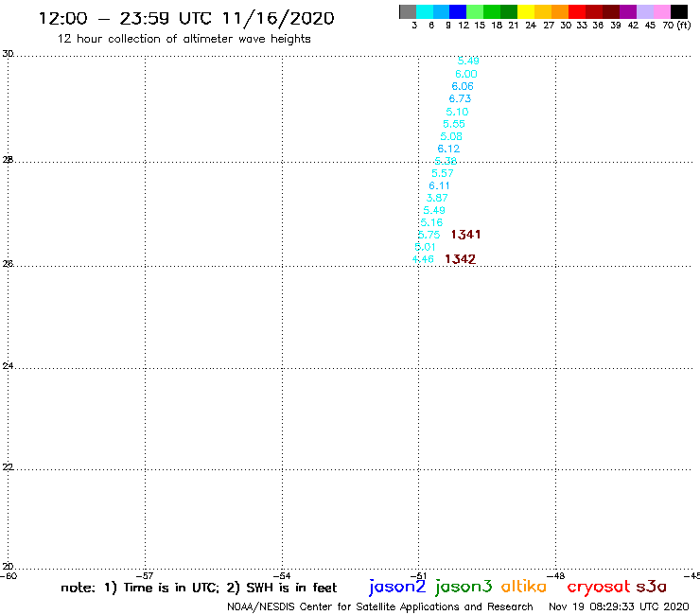
Task: Select the -54 longitude axis label
Action: click(x=282, y=576)
